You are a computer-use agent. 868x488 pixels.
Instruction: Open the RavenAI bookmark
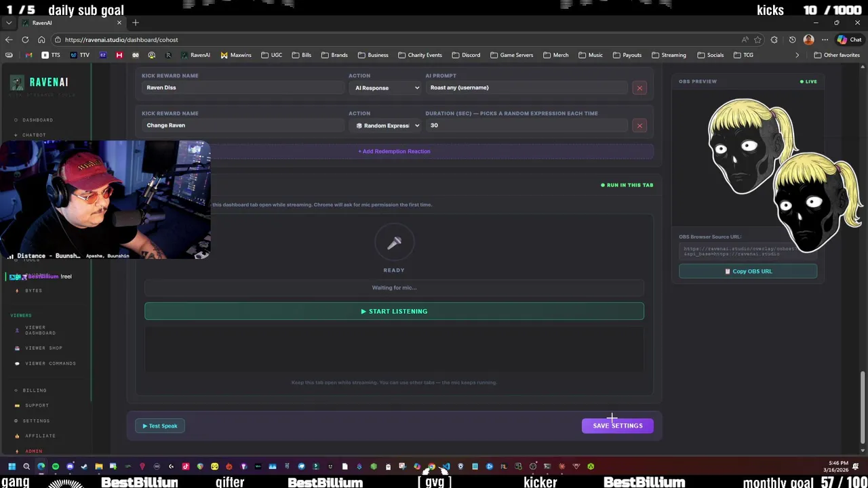click(x=195, y=55)
